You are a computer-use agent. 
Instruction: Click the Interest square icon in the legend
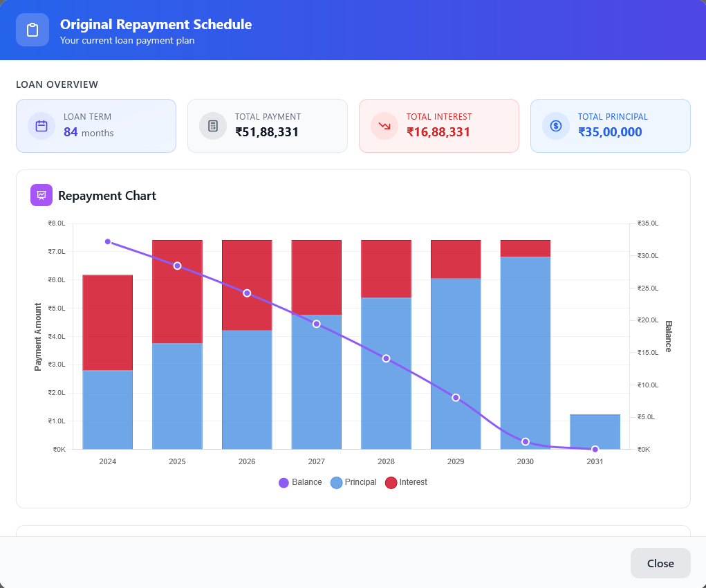click(391, 482)
